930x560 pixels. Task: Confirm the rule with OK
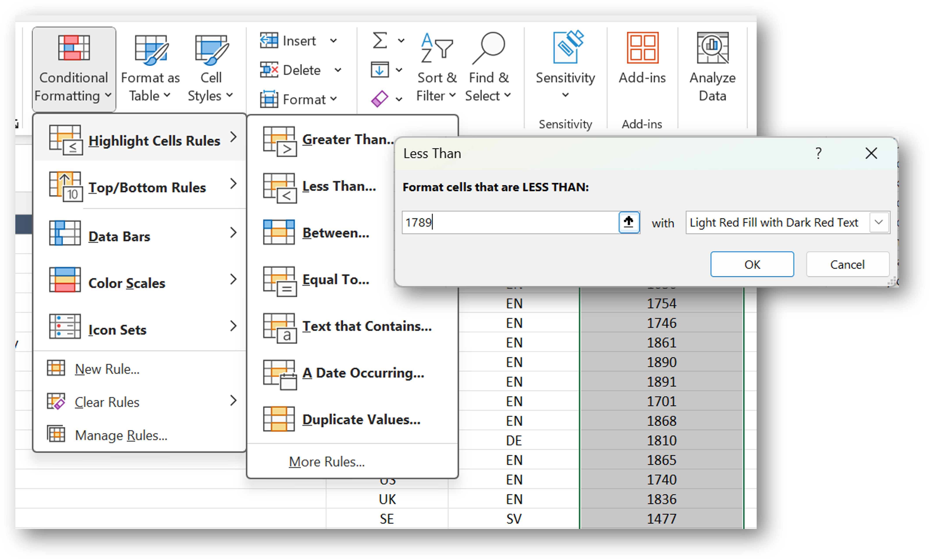[x=752, y=264]
